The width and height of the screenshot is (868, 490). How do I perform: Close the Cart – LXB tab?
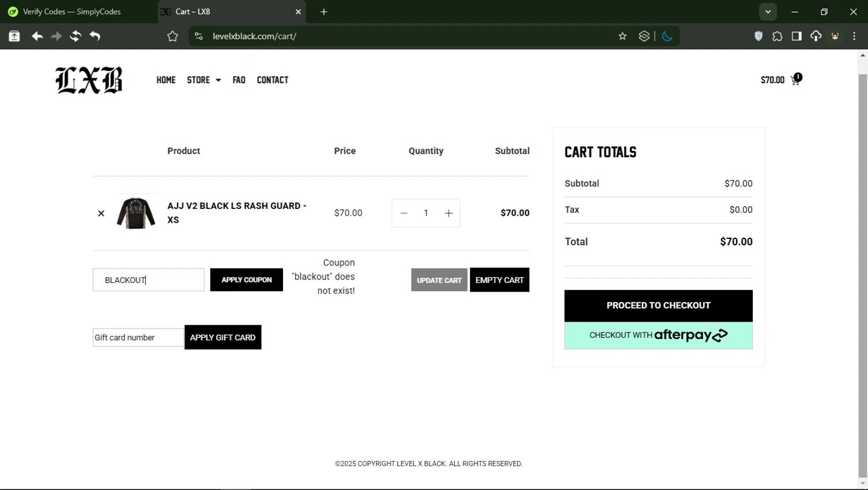[298, 12]
